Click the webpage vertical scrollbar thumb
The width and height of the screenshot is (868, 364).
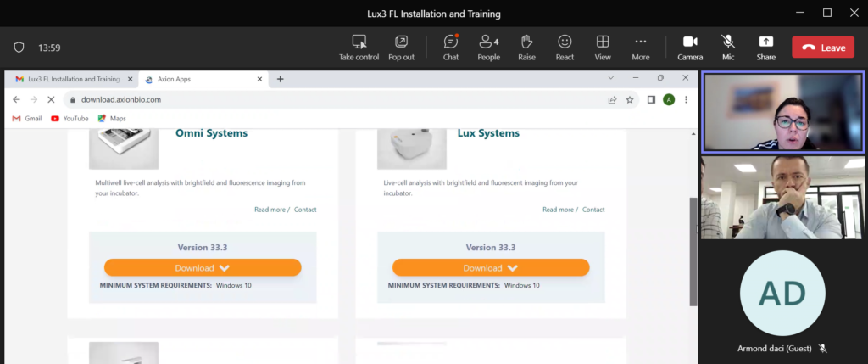pyautogui.click(x=693, y=251)
